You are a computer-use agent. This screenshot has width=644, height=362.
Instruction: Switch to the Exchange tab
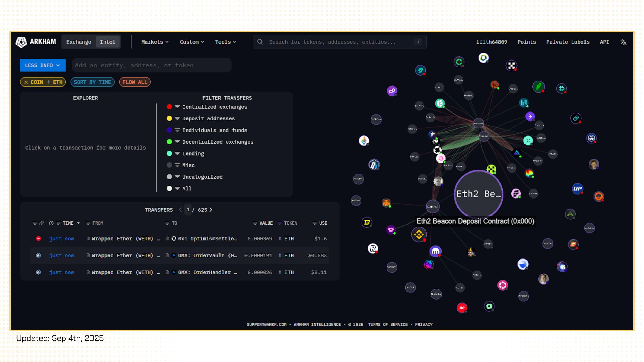tap(79, 42)
